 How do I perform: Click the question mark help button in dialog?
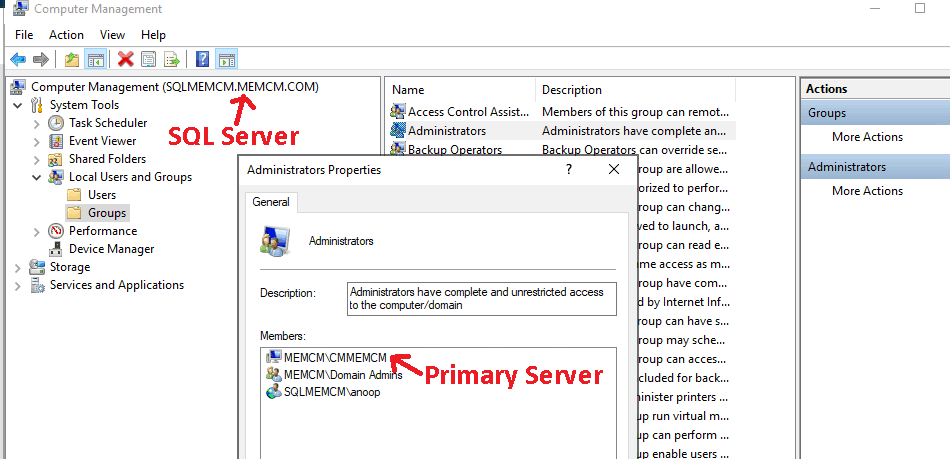pos(569,170)
